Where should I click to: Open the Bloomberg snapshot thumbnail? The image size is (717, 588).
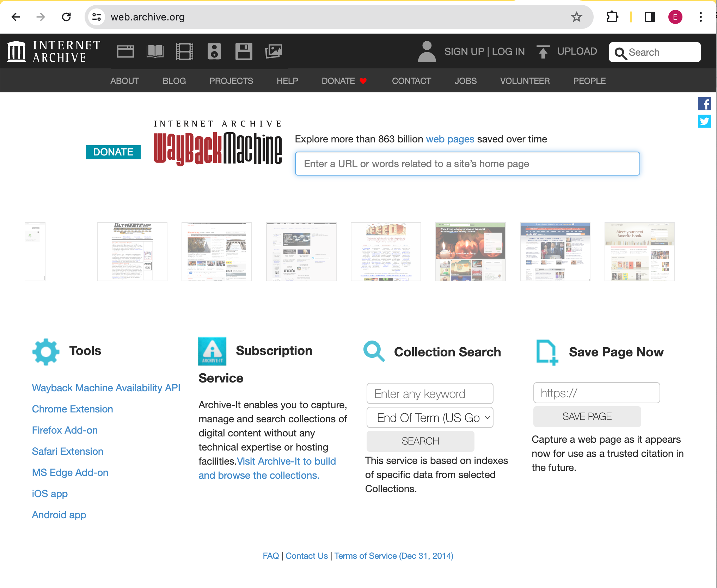point(216,251)
